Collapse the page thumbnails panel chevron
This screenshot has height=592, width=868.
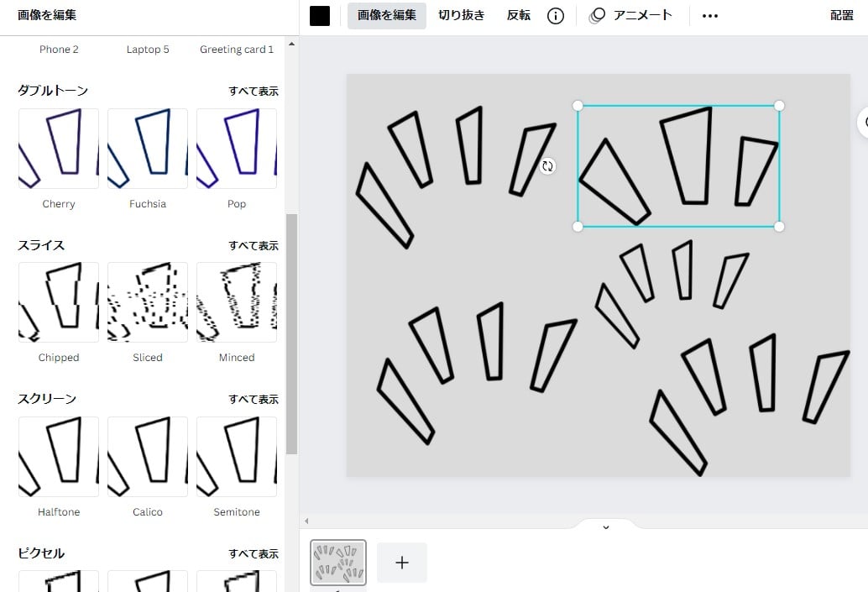tap(606, 527)
